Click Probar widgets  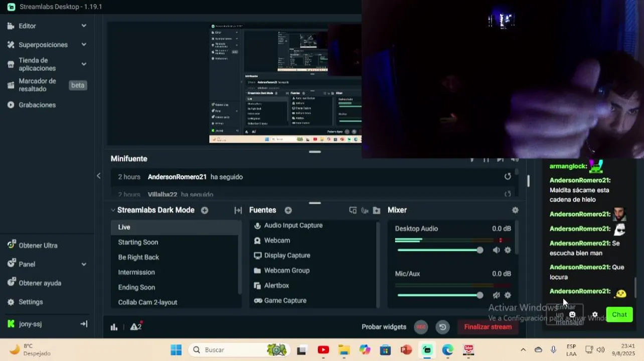click(384, 327)
